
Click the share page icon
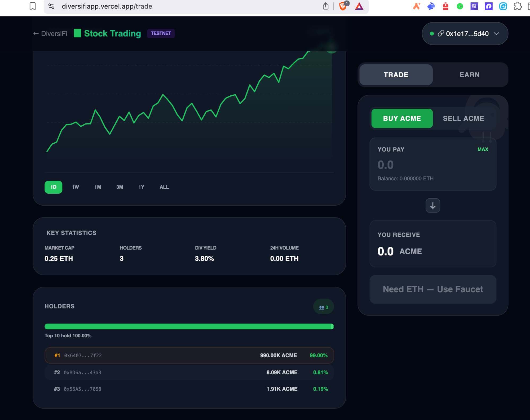click(326, 6)
